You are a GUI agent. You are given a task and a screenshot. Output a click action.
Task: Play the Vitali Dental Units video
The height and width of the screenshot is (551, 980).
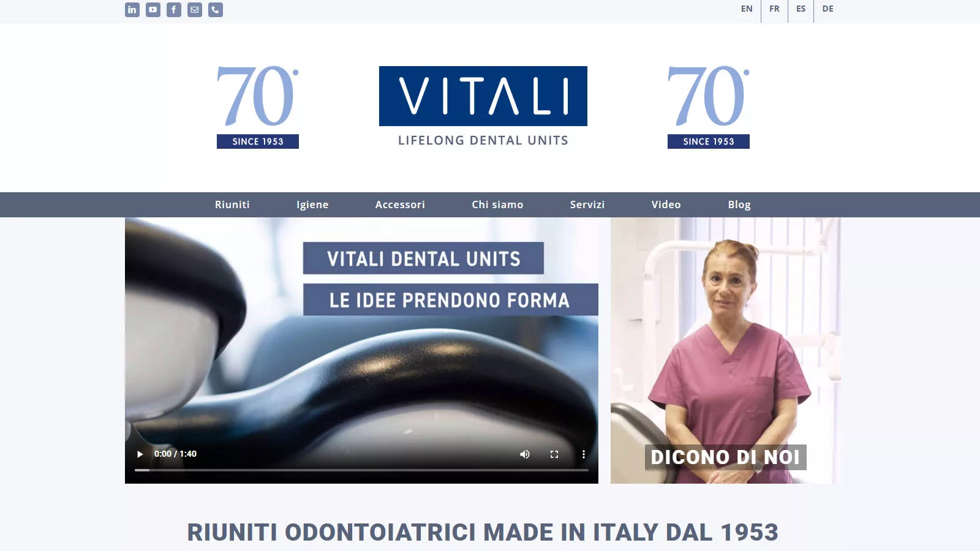pos(140,454)
